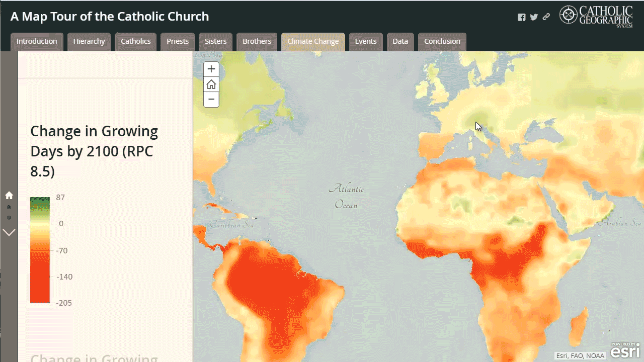Viewport: 644px width, 362px height.
Task: Click the Atlantic Ocean label on map
Action: [346, 197]
